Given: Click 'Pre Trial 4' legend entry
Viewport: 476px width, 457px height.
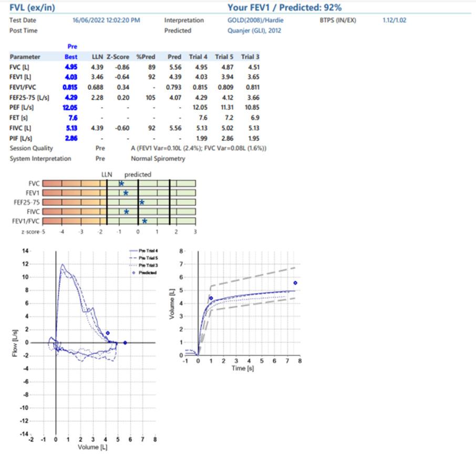Looking at the screenshot, I should tap(143, 251).
